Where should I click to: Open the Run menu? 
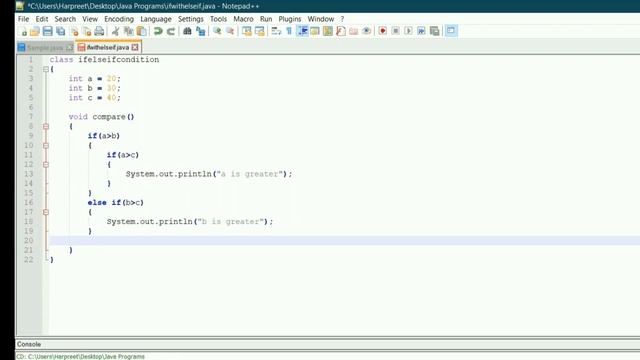point(266,19)
